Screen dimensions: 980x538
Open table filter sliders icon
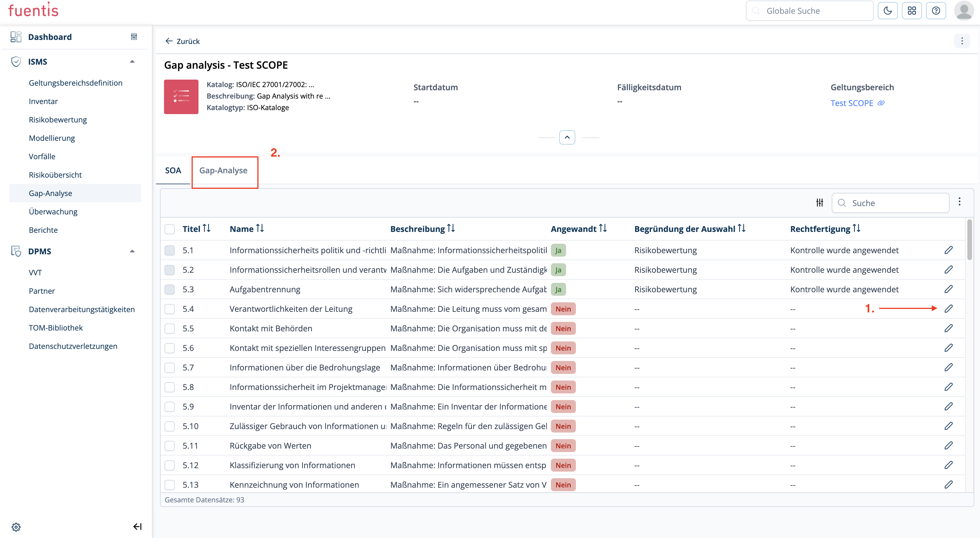[x=819, y=203]
